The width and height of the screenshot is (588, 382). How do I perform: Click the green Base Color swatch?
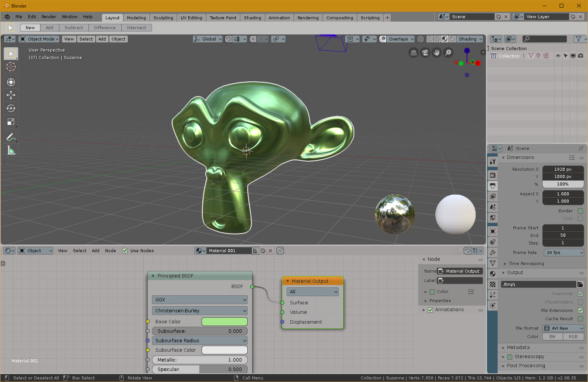(x=225, y=322)
